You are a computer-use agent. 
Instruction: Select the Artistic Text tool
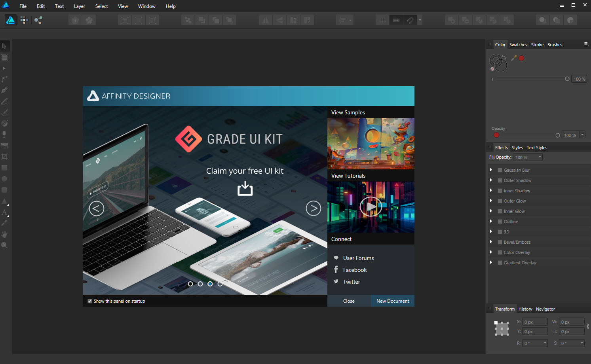click(x=4, y=212)
